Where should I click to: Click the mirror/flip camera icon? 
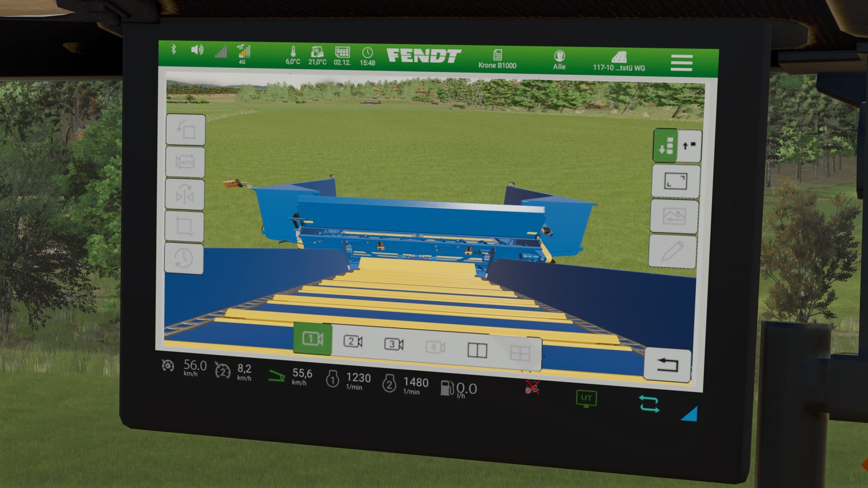185,194
